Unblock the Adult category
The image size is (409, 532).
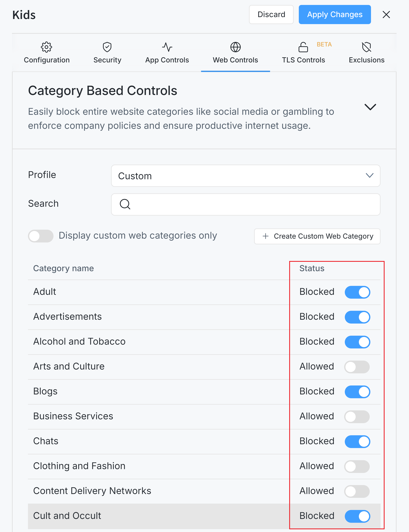(357, 292)
